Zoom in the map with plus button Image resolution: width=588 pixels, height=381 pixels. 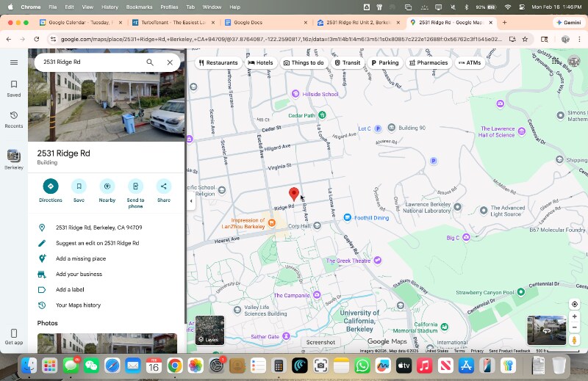point(575,316)
